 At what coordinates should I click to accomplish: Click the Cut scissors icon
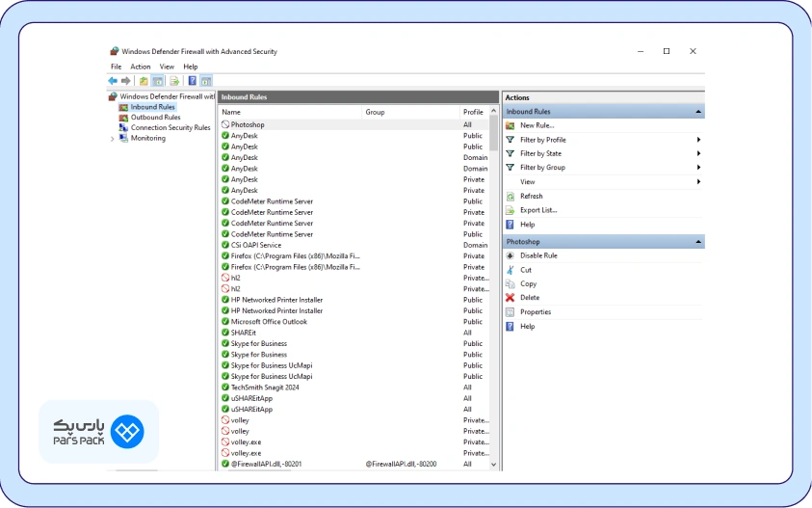(511, 270)
